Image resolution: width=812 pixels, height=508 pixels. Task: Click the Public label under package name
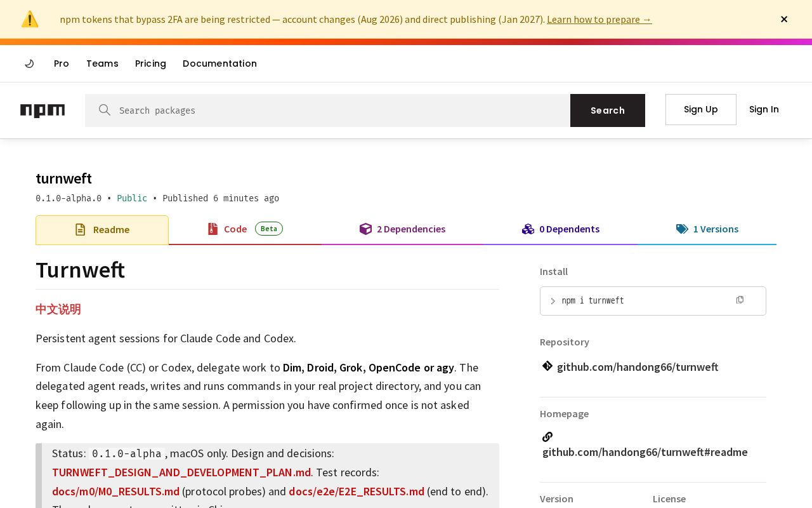point(132,198)
